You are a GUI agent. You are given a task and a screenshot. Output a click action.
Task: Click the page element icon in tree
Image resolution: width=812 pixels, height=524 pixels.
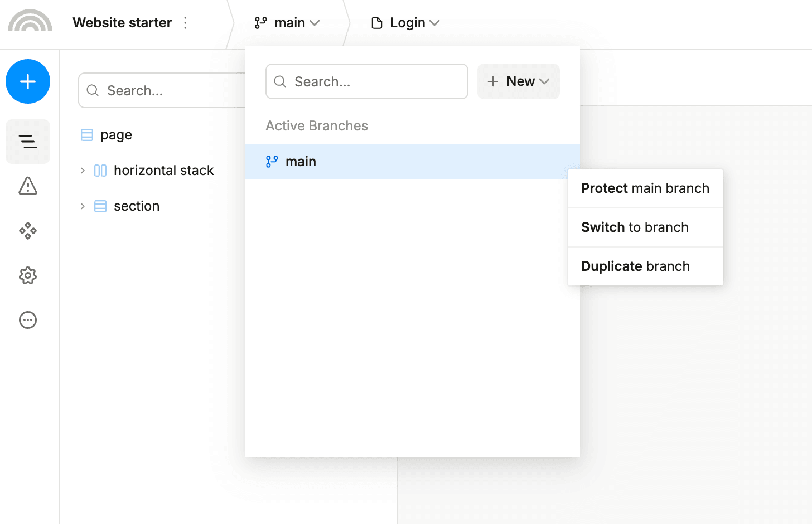87,135
